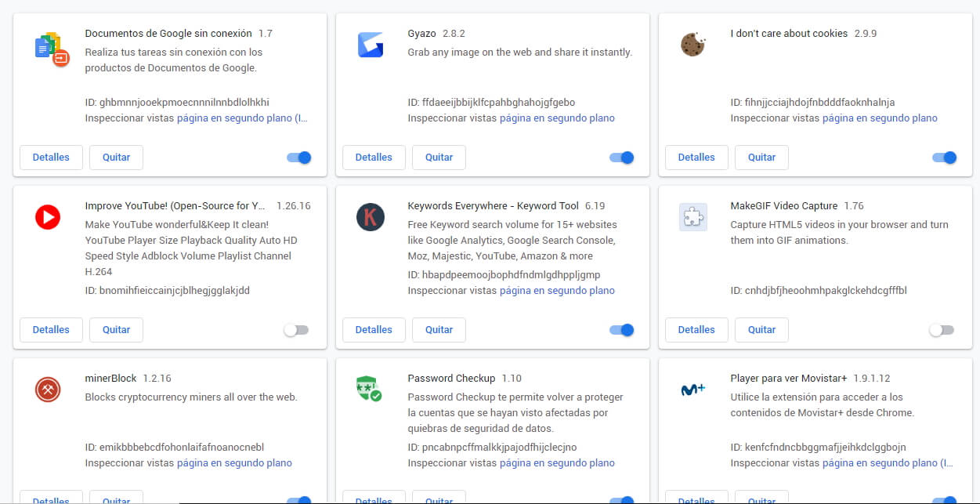Open Detalles for Improve YouTube
The height and width of the screenshot is (504, 980).
click(x=51, y=330)
